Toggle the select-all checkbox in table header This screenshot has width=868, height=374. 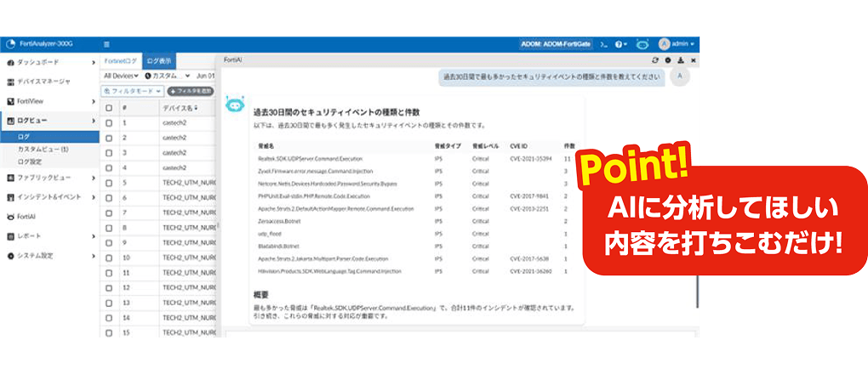click(109, 108)
